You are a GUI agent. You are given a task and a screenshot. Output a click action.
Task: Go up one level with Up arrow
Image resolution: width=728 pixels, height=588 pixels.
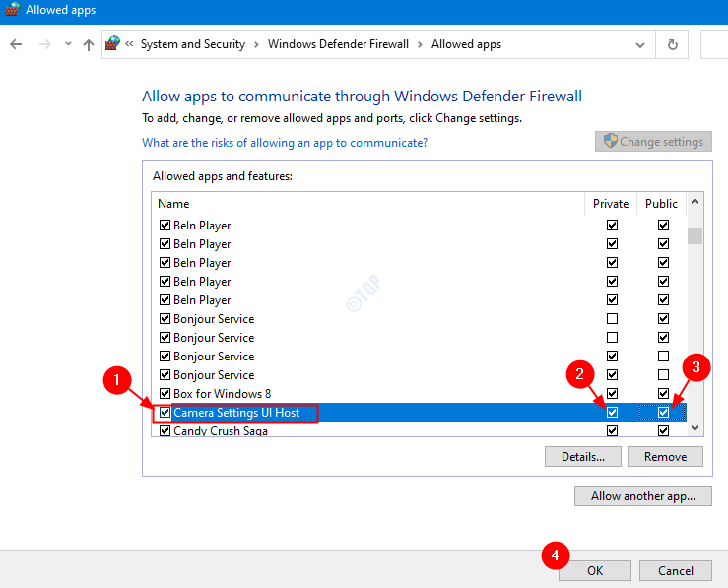[x=89, y=44]
